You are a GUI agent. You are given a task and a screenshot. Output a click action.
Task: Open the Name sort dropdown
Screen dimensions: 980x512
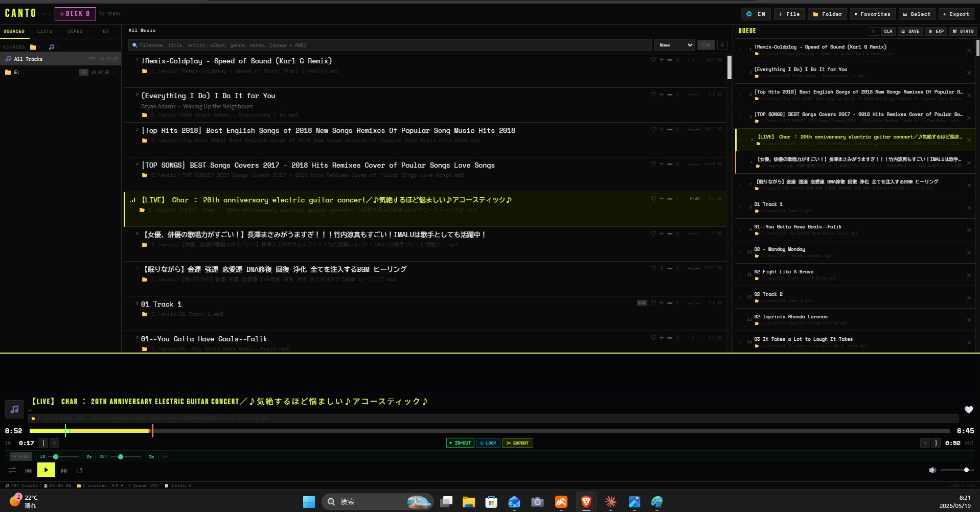click(x=674, y=45)
